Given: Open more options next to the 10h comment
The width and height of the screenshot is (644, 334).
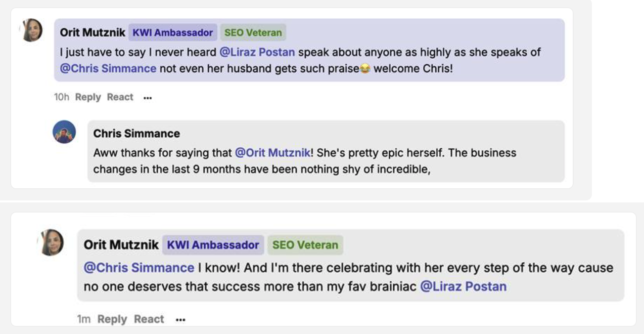Looking at the screenshot, I should coord(148,98).
